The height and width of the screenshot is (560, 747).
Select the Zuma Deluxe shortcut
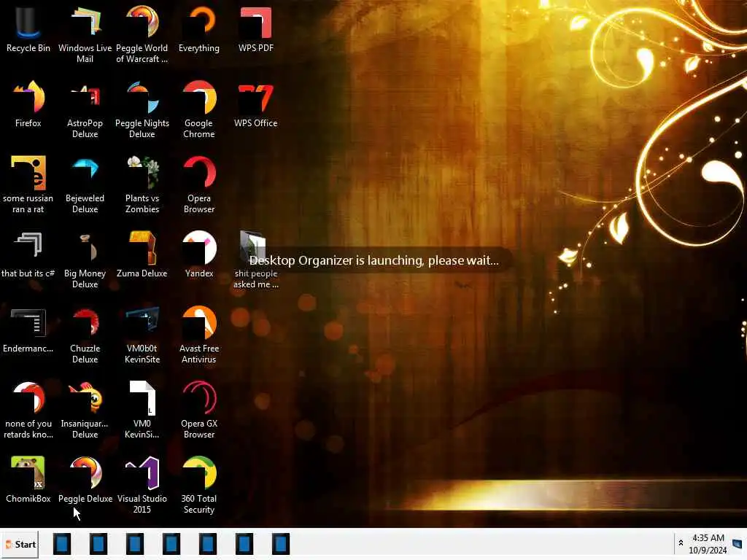coord(142,254)
